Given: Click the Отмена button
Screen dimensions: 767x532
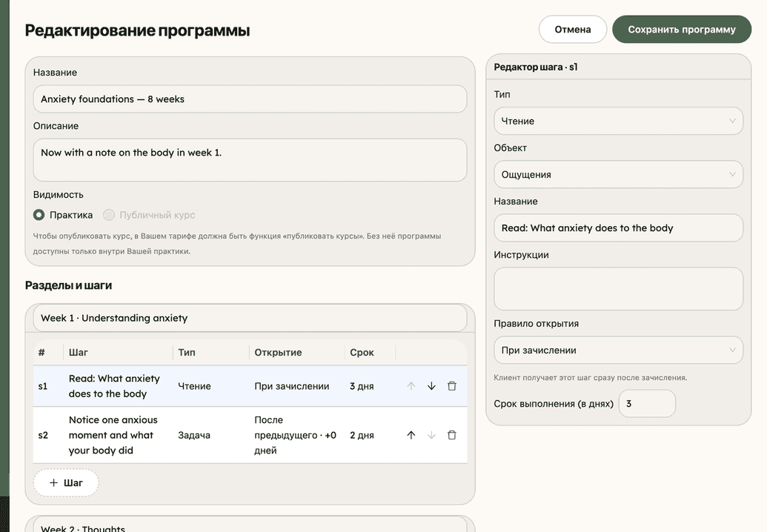Looking at the screenshot, I should pos(573,30).
